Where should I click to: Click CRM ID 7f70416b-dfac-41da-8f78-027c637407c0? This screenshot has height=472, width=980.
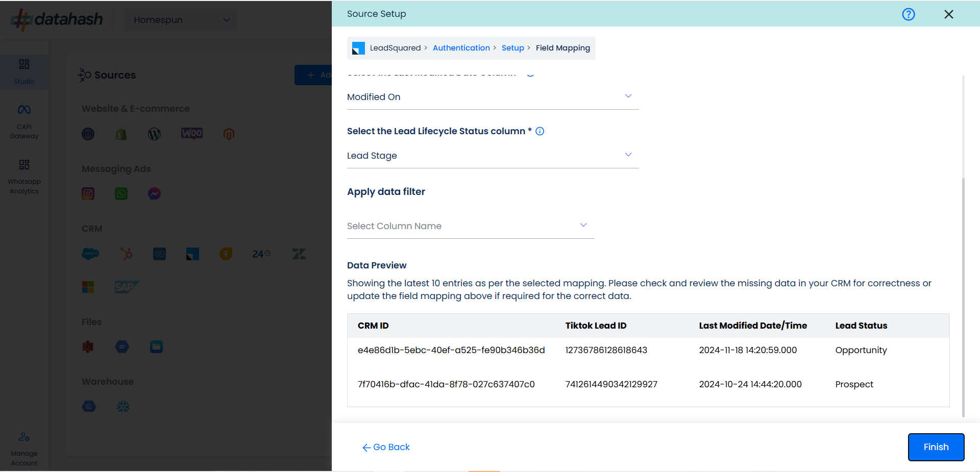click(x=446, y=384)
